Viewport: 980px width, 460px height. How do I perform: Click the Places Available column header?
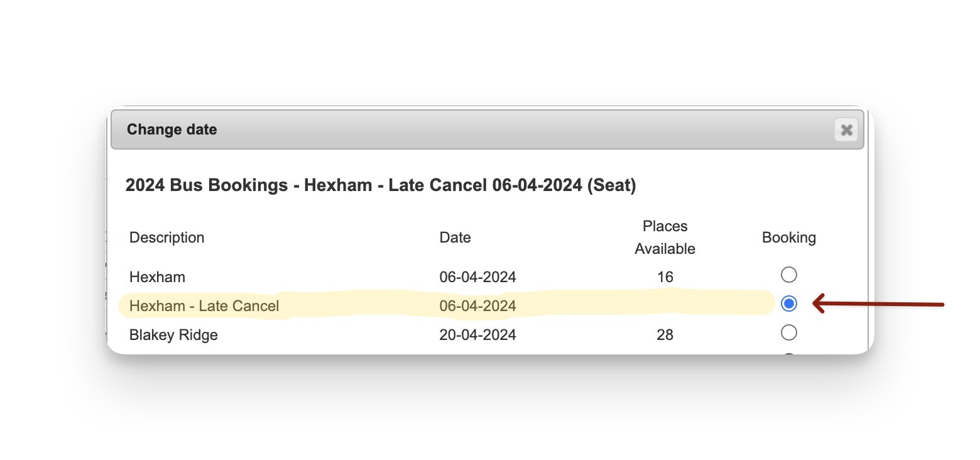(x=664, y=238)
